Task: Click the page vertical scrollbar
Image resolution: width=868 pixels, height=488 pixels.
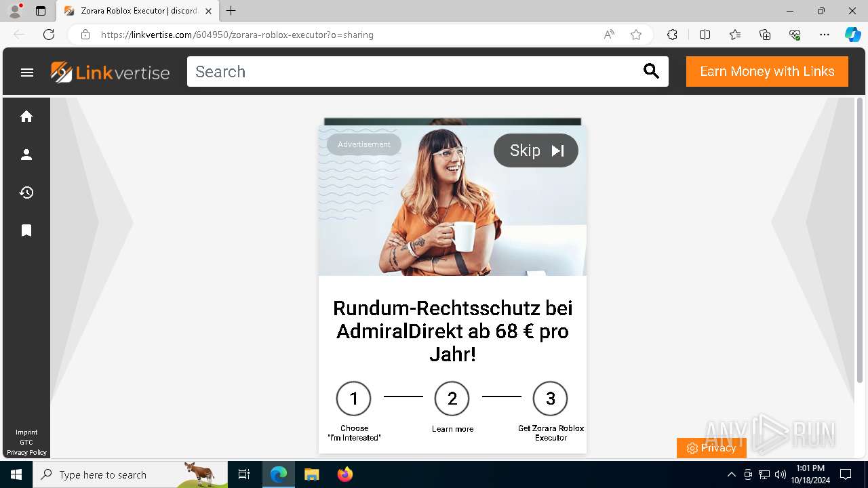Action: (x=860, y=241)
